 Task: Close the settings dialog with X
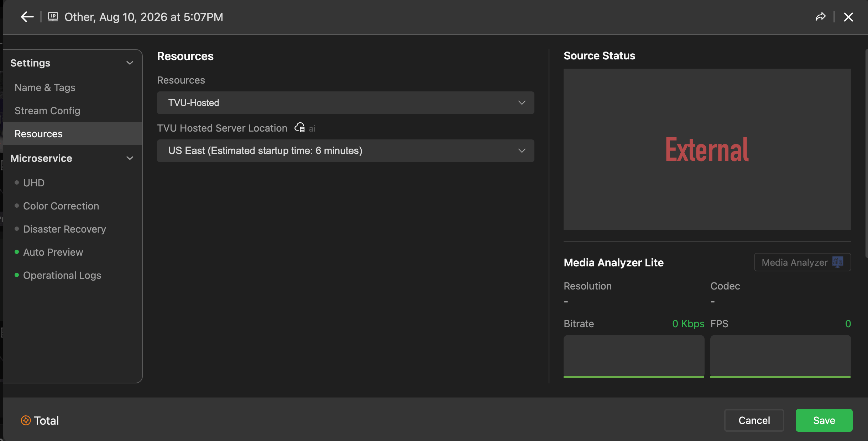[848, 17]
